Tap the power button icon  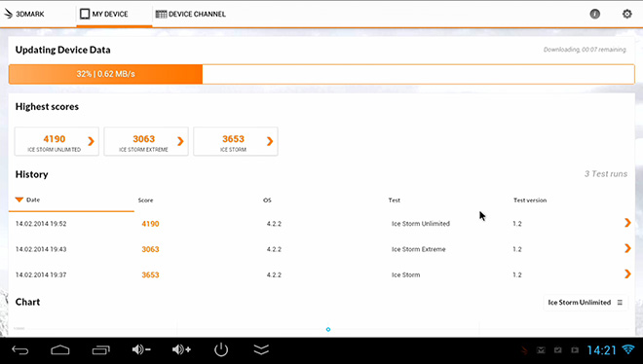pyautogui.click(x=221, y=349)
